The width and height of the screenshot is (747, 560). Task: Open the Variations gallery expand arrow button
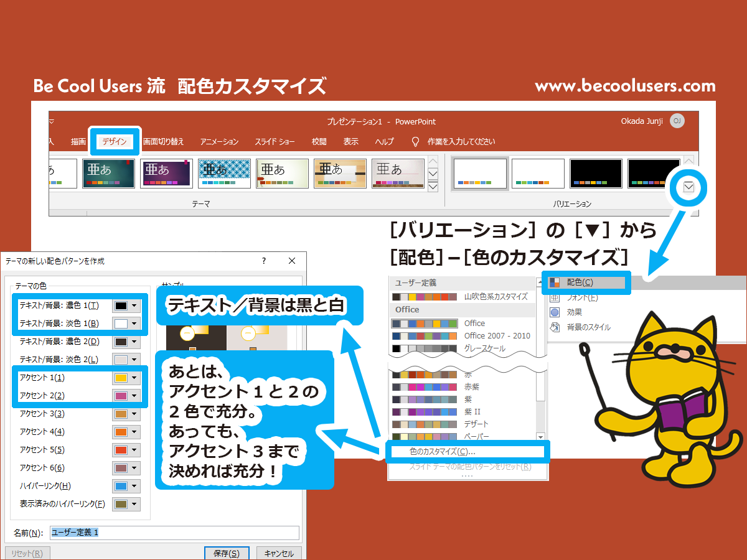tap(688, 187)
